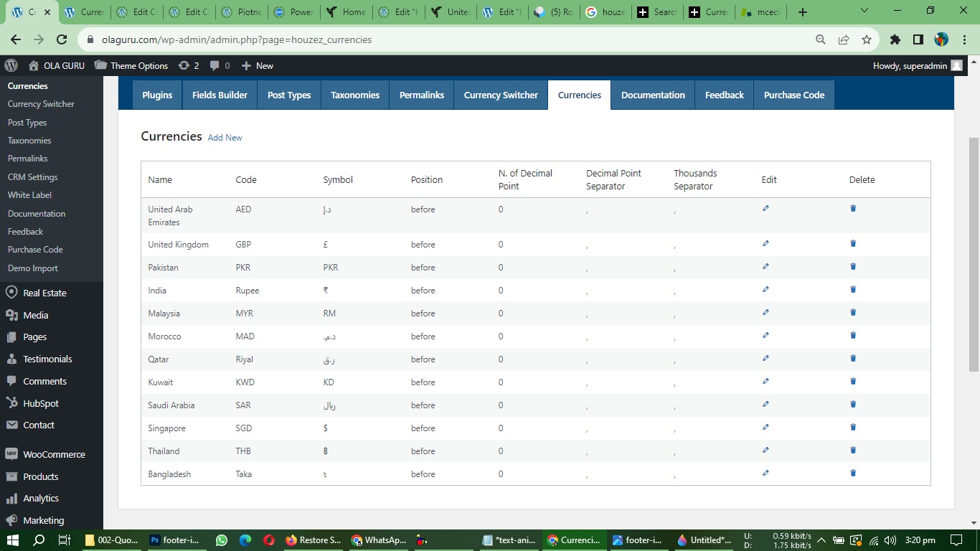Viewport: 980px width, 551px height.
Task: Open White Label in sidebar
Action: (30, 195)
